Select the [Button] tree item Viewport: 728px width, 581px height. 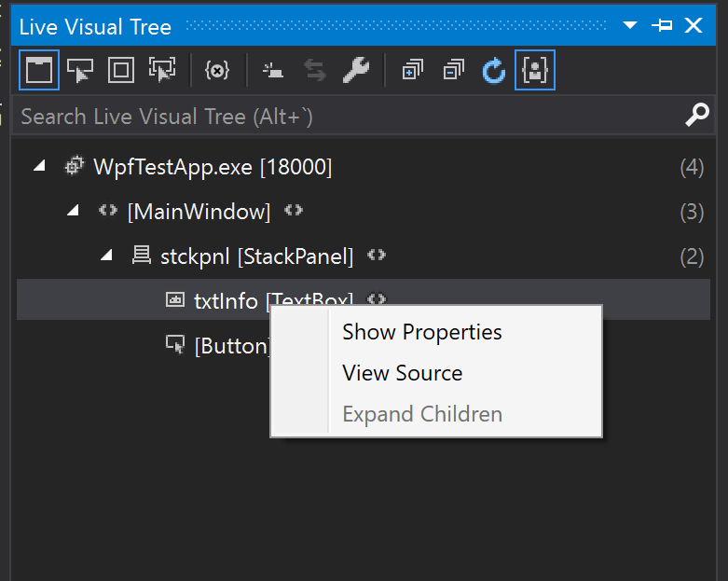pos(232,346)
